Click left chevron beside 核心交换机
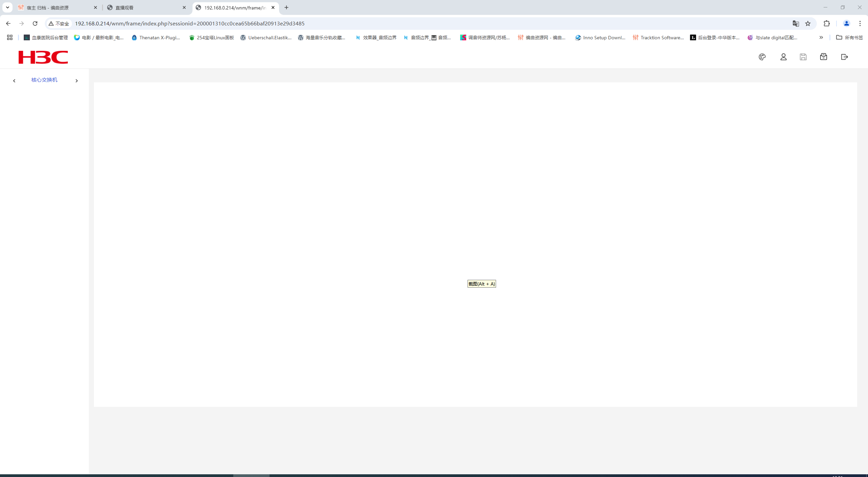The height and width of the screenshot is (477, 868). (x=14, y=81)
